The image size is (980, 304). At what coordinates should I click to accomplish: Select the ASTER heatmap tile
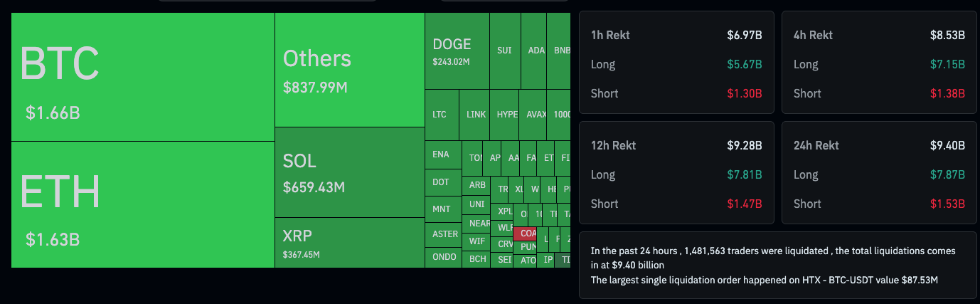445,234
